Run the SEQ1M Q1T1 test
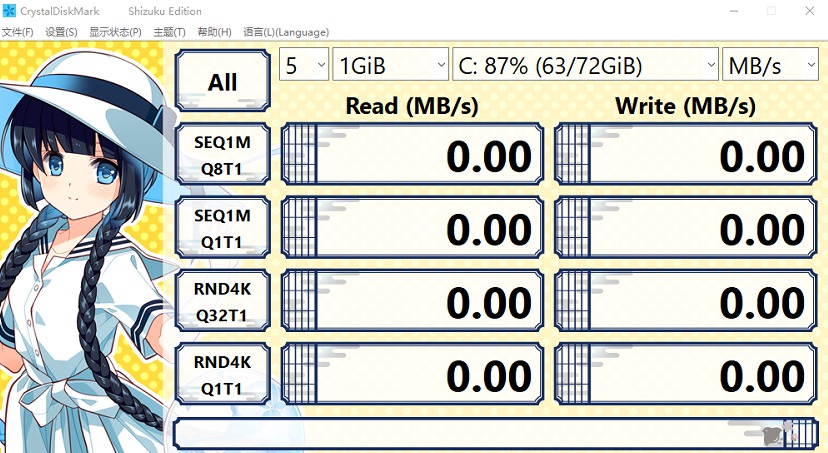The width and height of the screenshot is (828, 453). 223,228
